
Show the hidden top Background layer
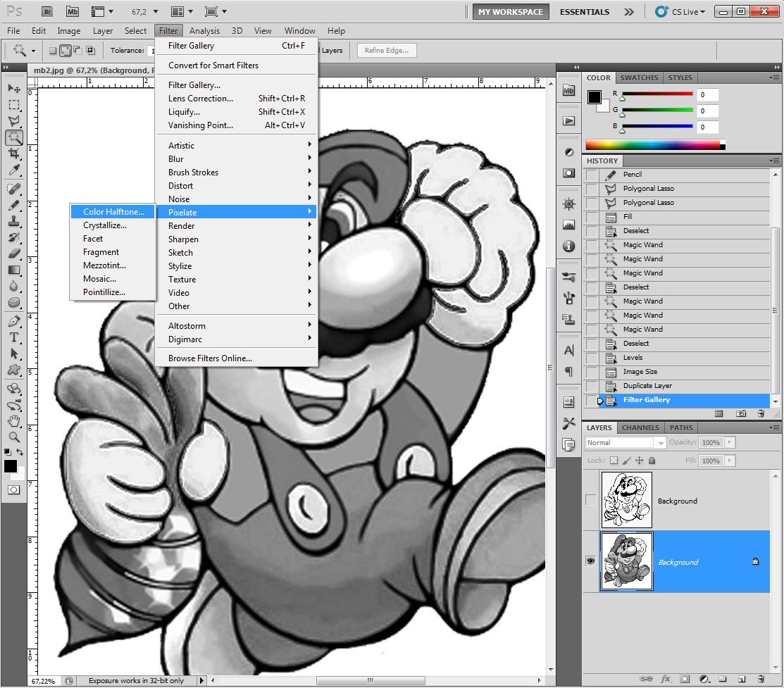[x=590, y=499]
